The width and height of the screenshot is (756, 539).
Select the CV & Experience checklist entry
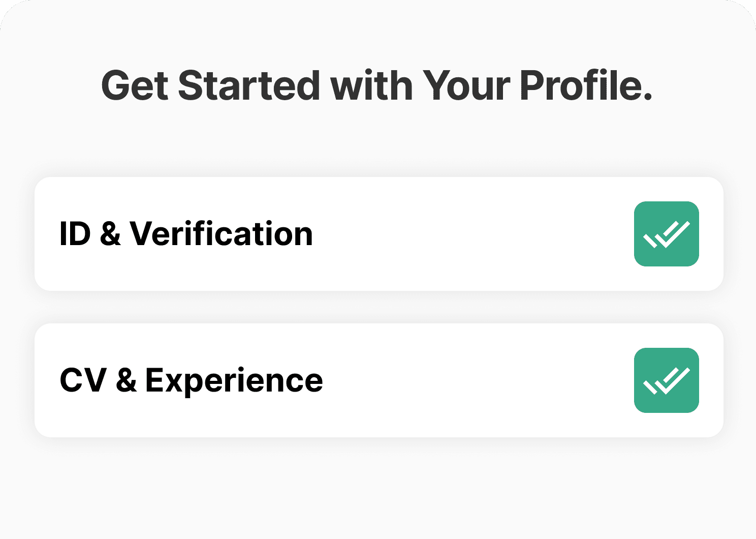[378, 380]
